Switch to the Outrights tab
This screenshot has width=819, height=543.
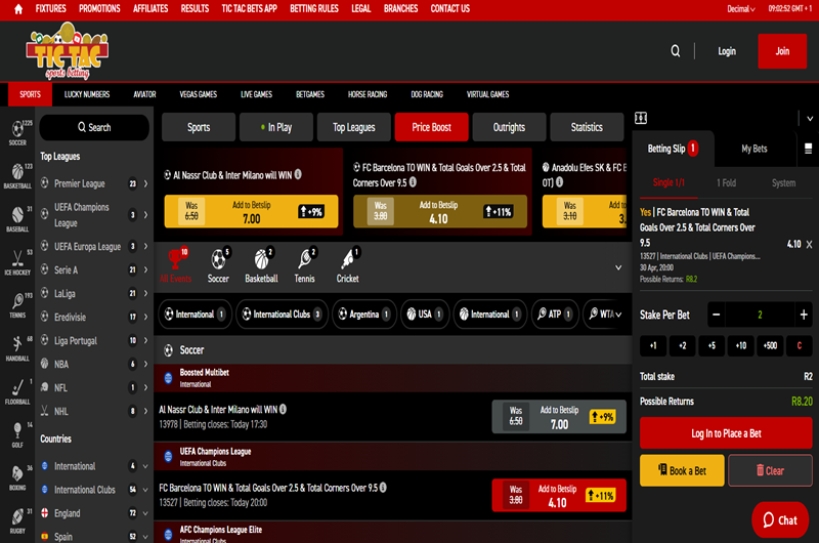coord(509,127)
